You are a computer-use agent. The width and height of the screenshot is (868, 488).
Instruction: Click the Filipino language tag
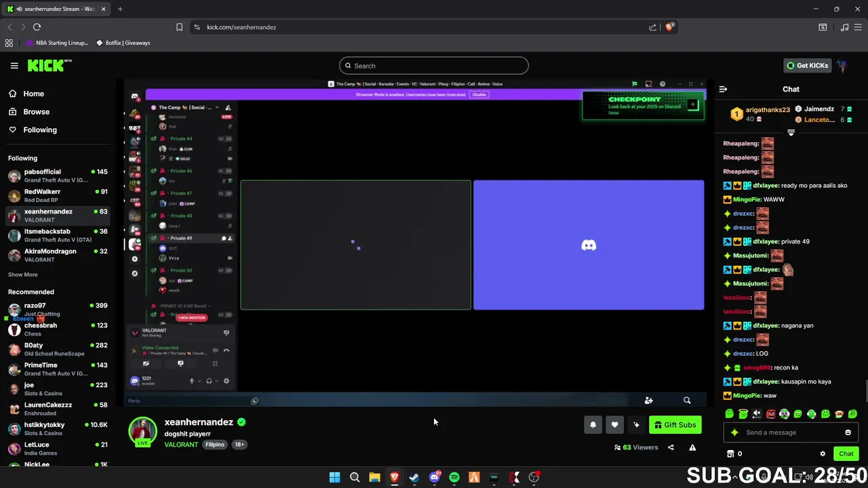coord(215,445)
